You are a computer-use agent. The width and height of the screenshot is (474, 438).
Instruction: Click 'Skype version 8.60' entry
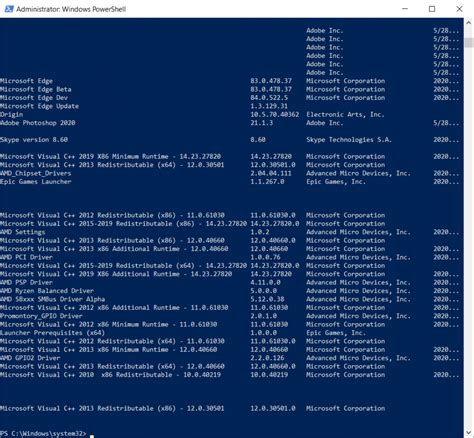(34, 140)
